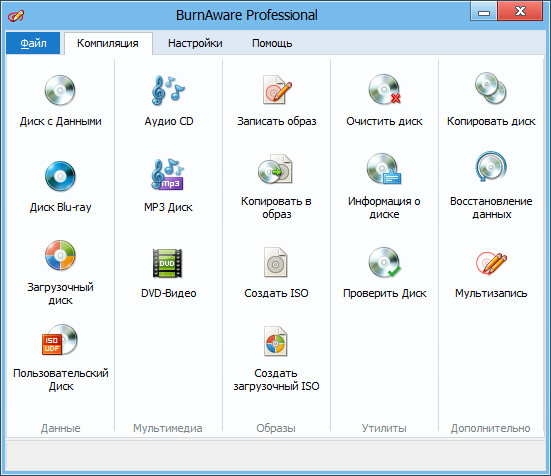Open the Копировать в образ icon

276,169
